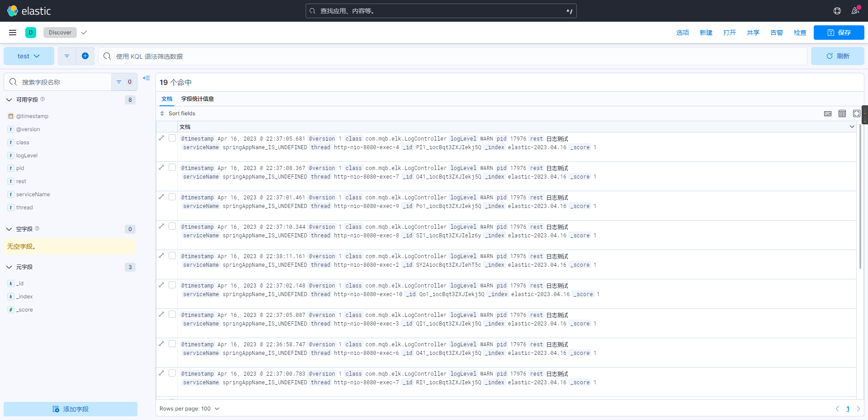The image size is (868, 420).
Task: Enter full screen mode for the table
Action: [856, 113]
